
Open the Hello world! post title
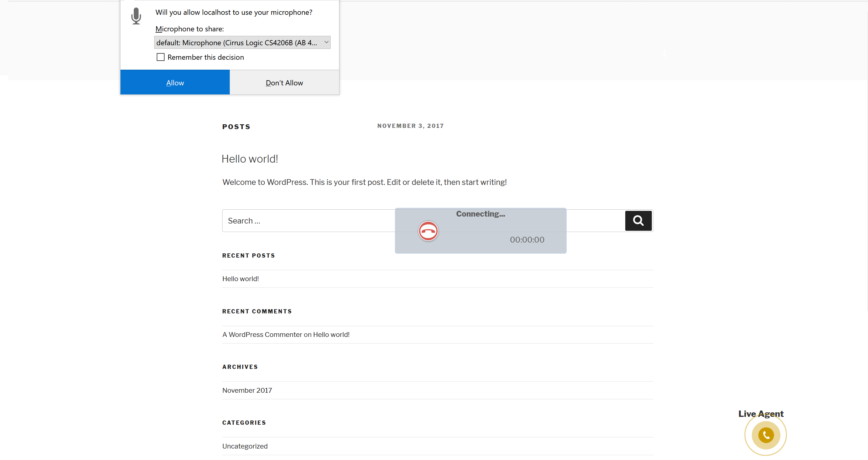coord(250,159)
